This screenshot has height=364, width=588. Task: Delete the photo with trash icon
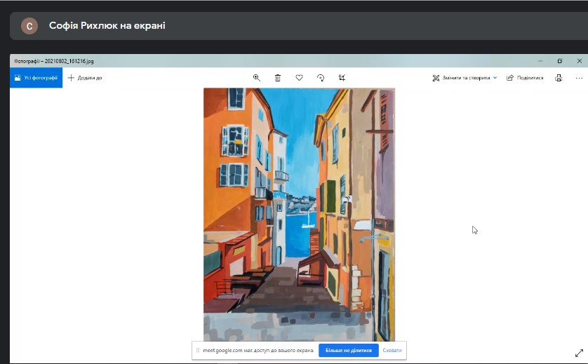pyautogui.click(x=278, y=78)
